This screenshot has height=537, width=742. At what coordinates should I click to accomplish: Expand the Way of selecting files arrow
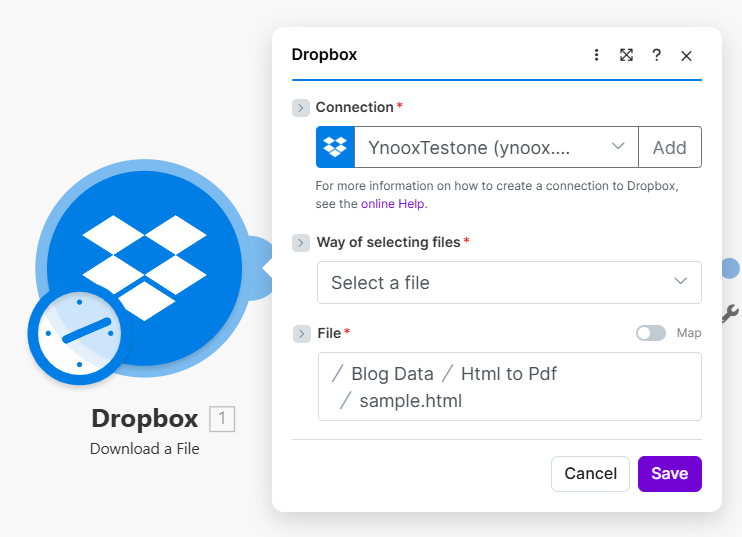coord(301,242)
